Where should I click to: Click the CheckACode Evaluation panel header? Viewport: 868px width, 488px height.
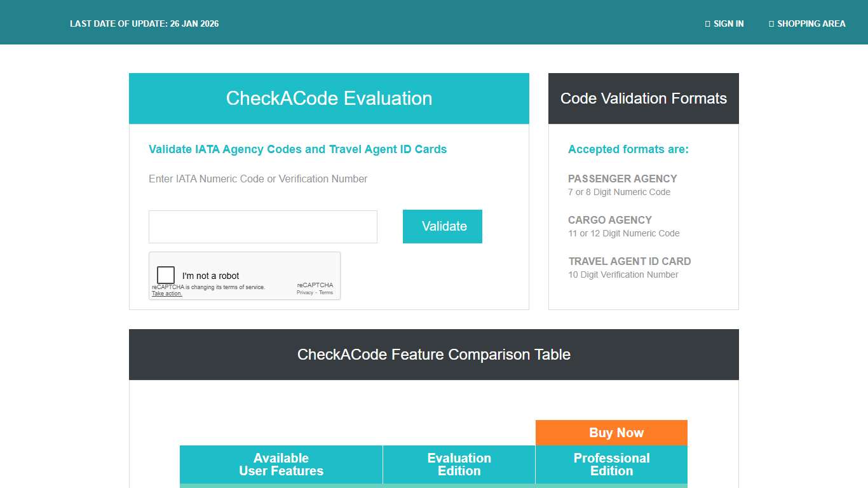pyautogui.click(x=329, y=98)
